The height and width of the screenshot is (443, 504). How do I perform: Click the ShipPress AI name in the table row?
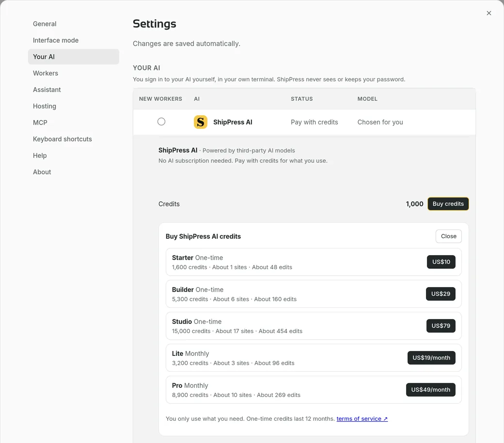(233, 122)
